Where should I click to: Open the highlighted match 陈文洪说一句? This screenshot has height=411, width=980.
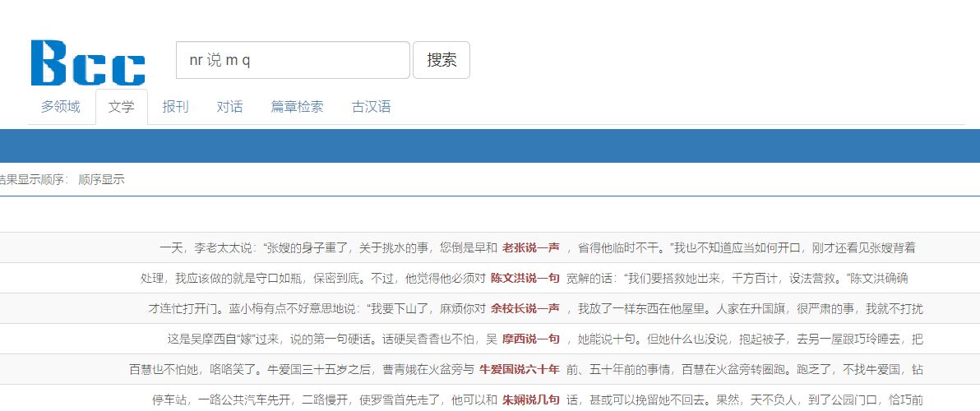pyautogui.click(x=525, y=278)
